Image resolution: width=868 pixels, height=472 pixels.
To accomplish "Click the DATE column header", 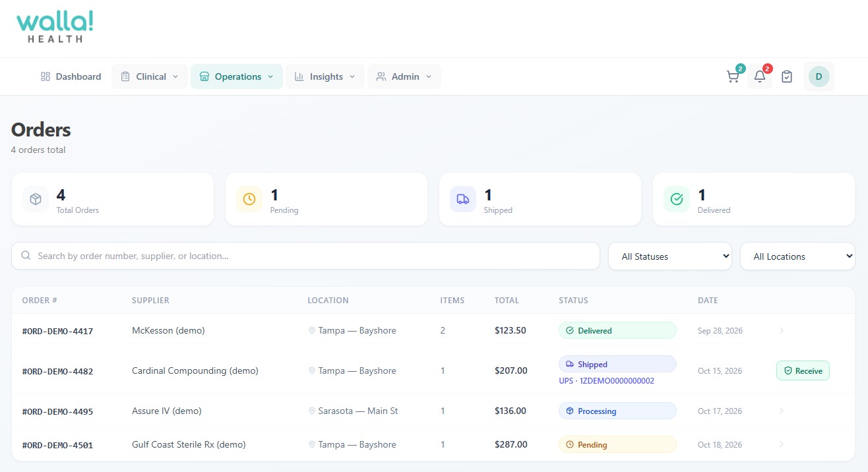I will [x=708, y=300].
